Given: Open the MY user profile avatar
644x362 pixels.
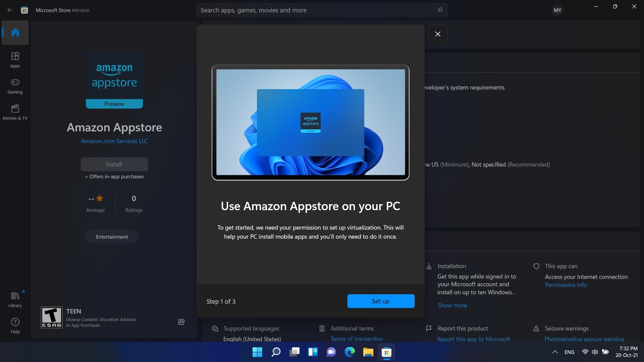Looking at the screenshot, I should (x=557, y=10).
